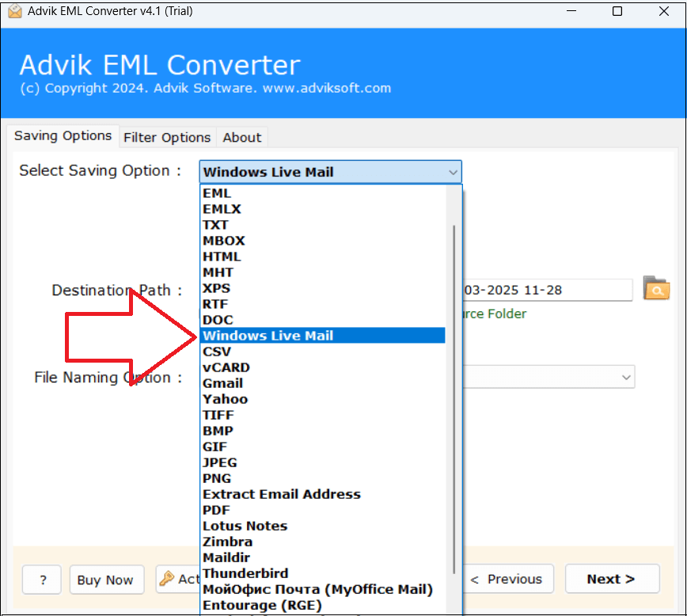Pick HTML from the dropdown list
This screenshot has height=616, width=687.
coord(322,256)
